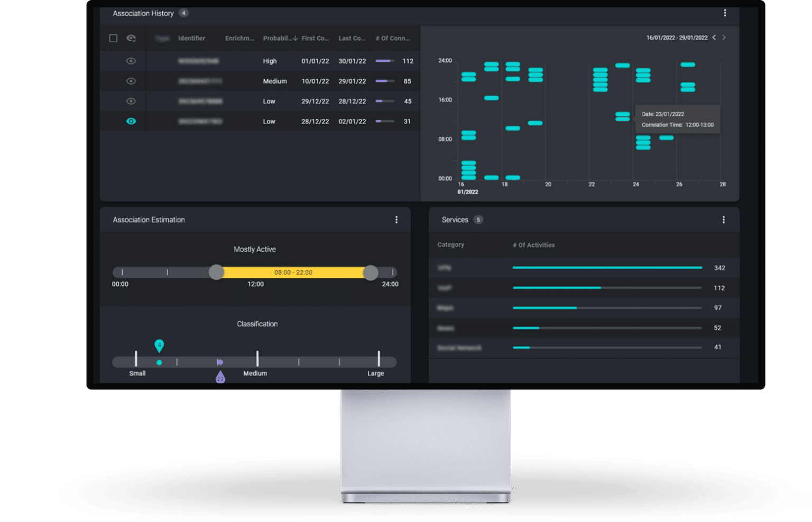The height and width of the screenshot is (522, 812).
Task: Select the First Connection column header
Action: coord(315,38)
